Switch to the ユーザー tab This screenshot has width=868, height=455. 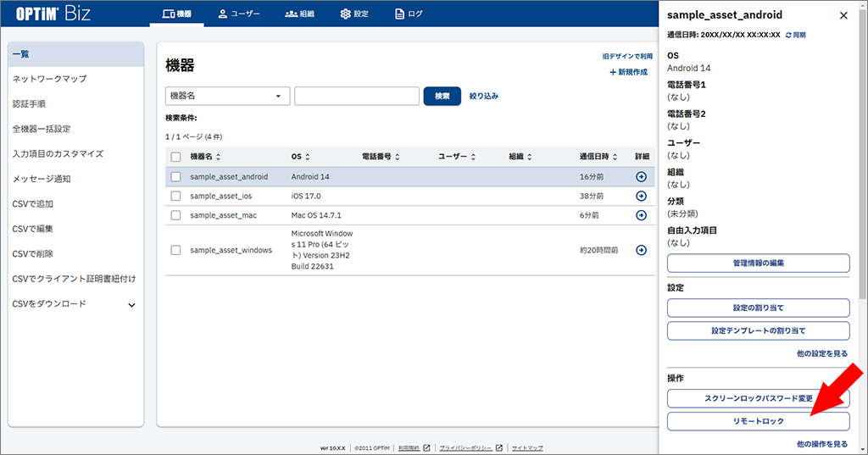click(238, 14)
